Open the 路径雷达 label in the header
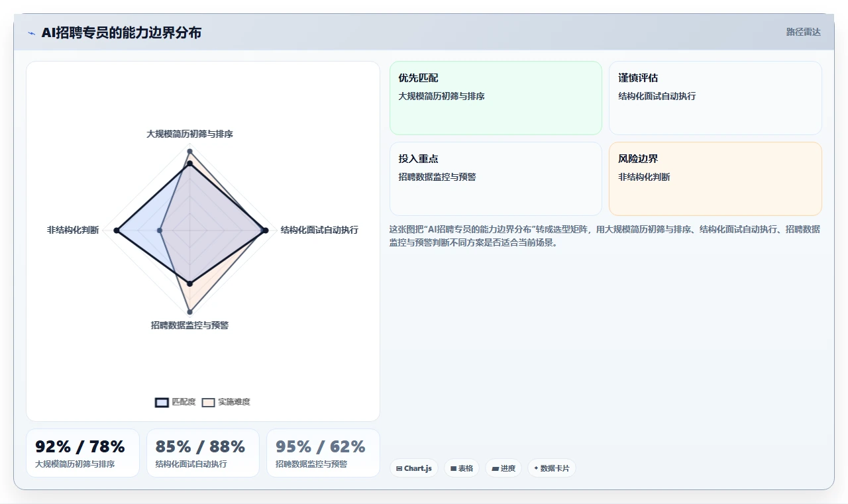 coord(803,32)
